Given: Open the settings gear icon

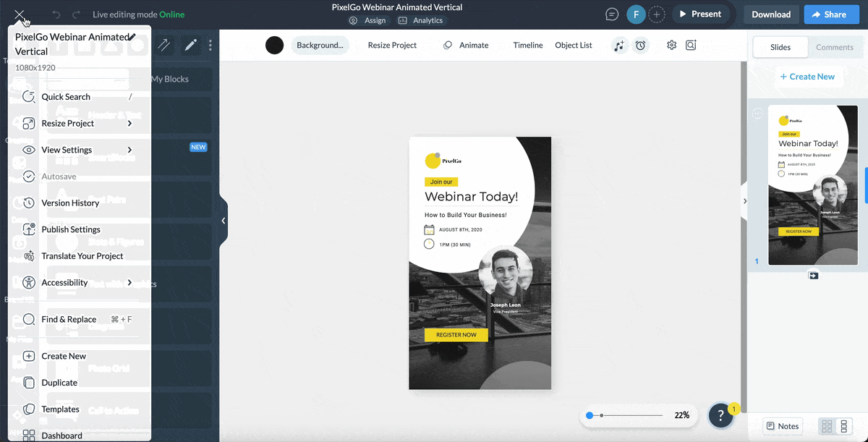Looking at the screenshot, I should pos(672,45).
